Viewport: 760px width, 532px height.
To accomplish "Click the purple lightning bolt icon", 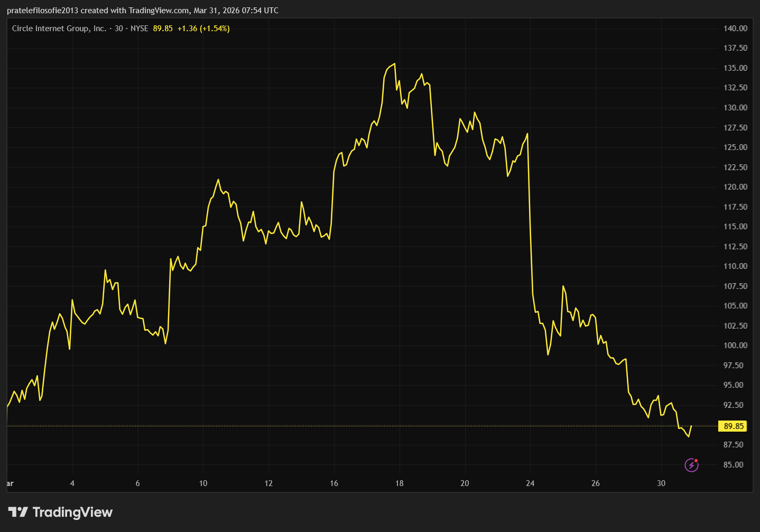I will pos(692,465).
